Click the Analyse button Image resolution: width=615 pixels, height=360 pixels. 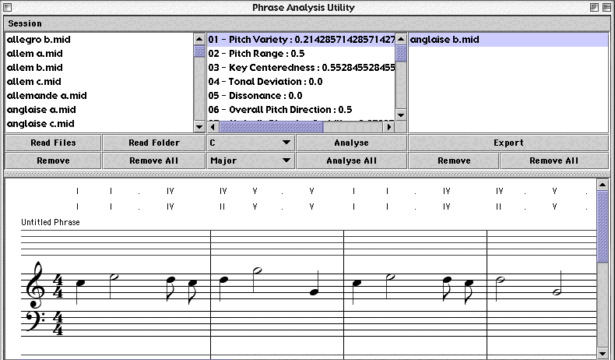(351, 143)
